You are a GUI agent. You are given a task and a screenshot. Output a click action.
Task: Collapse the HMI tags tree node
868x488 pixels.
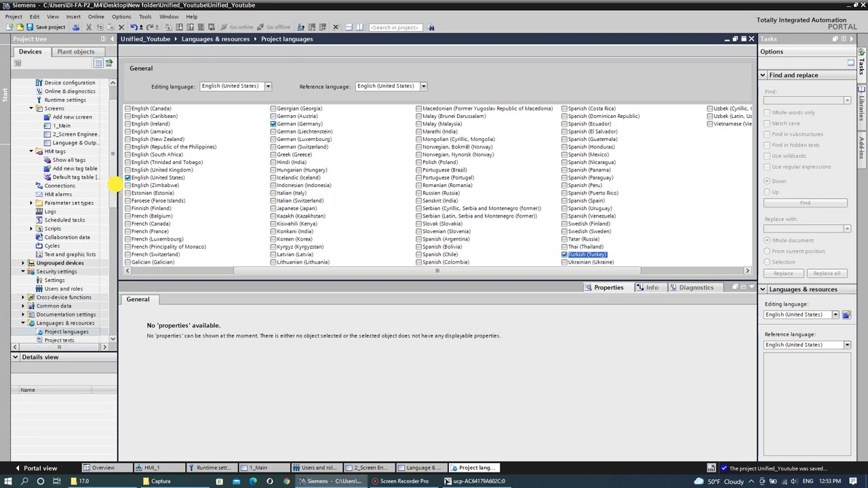[31, 151]
